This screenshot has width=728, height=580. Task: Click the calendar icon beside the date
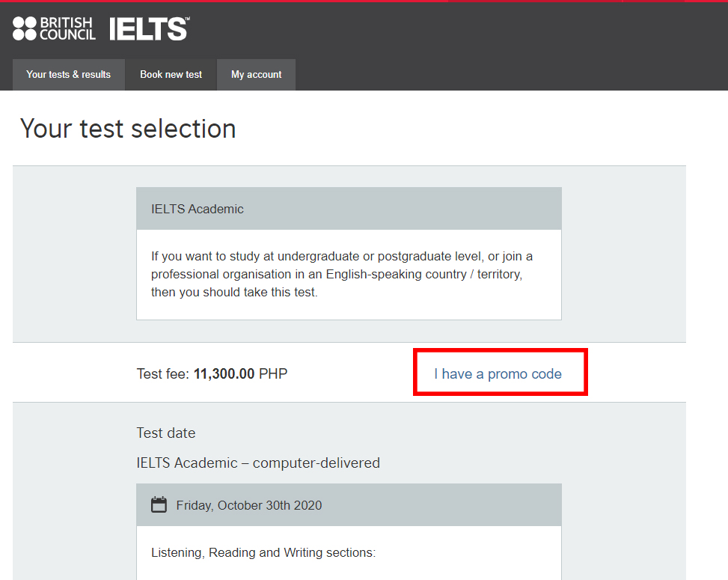pyautogui.click(x=159, y=504)
